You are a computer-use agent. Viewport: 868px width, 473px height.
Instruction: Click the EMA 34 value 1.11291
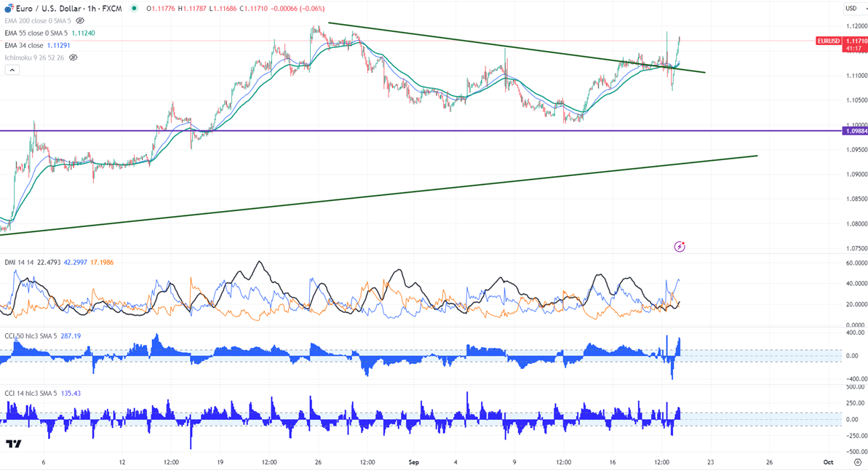[58, 45]
